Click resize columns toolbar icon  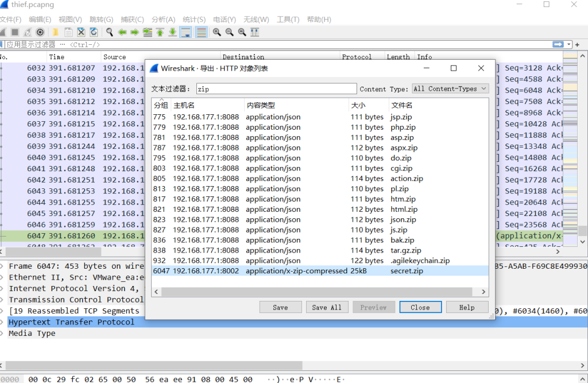point(254,32)
